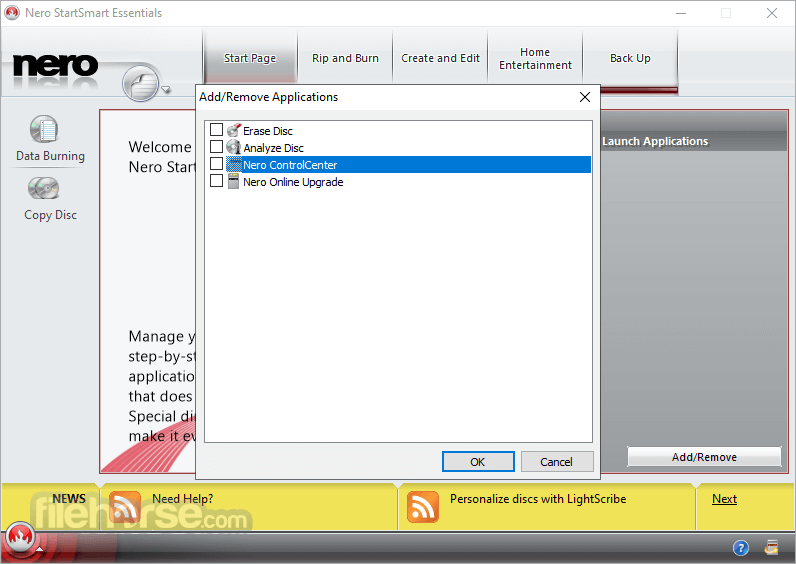The width and height of the screenshot is (796, 564).
Task: Tick the Erase Disc checkbox
Action: point(216,130)
